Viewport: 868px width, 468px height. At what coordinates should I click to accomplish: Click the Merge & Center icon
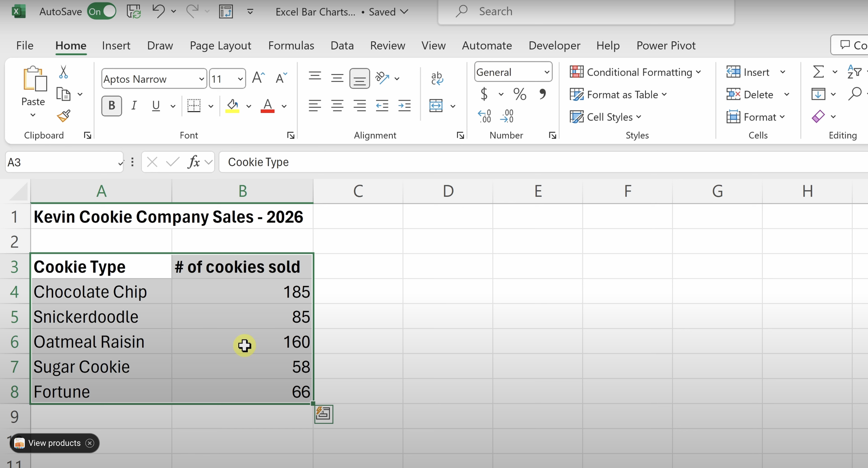pyautogui.click(x=436, y=106)
